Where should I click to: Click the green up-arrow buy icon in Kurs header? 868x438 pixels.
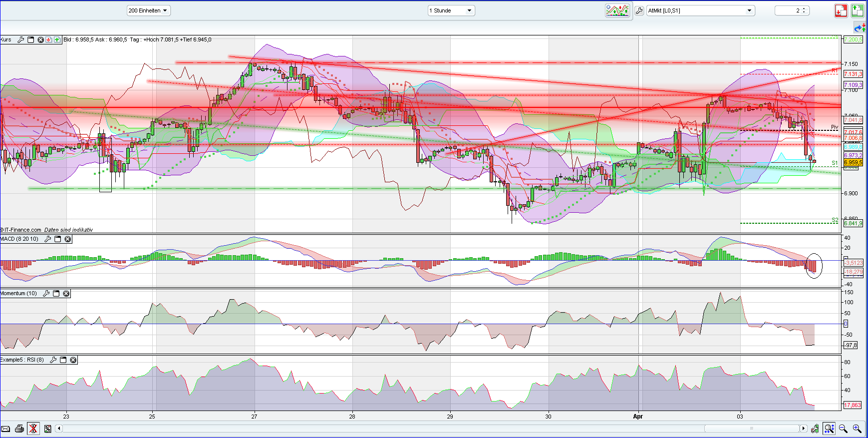pyautogui.click(x=57, y=39)
